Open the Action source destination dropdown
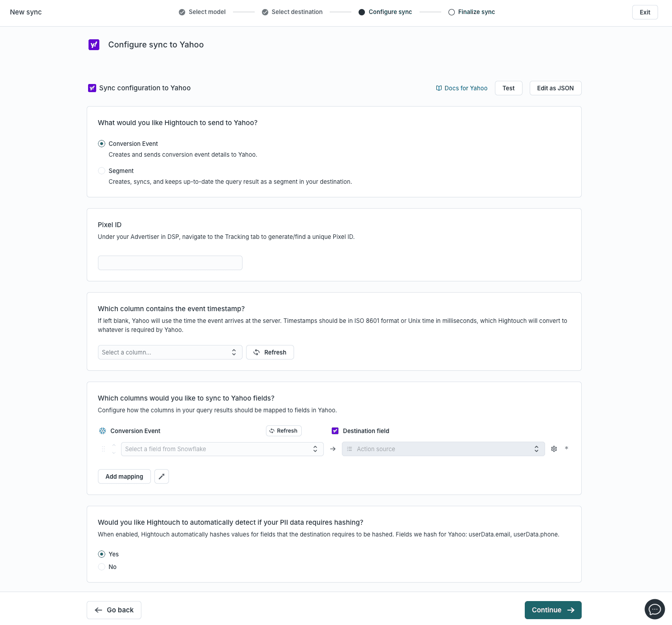672x625 pixels. tap(443, 448)
